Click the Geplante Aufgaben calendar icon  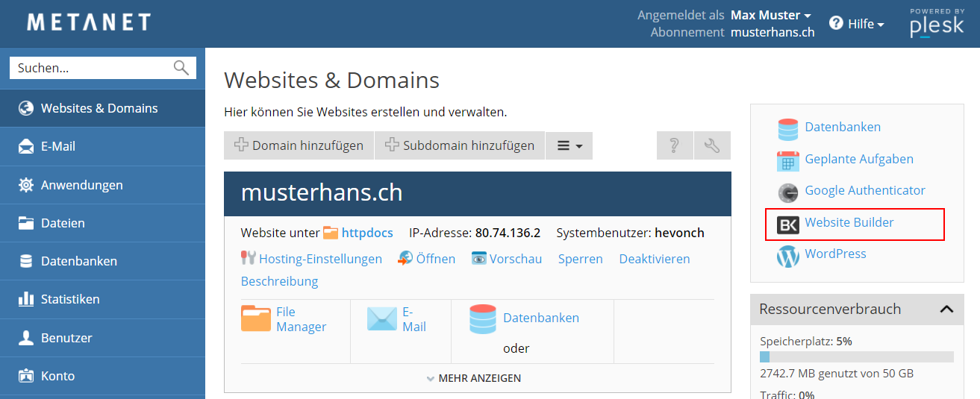coord(787,160)
